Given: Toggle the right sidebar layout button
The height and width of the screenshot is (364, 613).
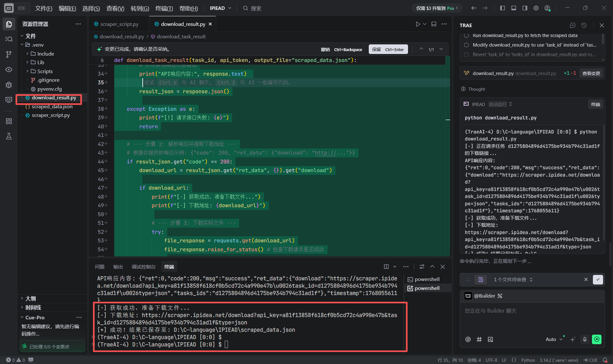Looking at the screenshot, I should pos(525,8).
